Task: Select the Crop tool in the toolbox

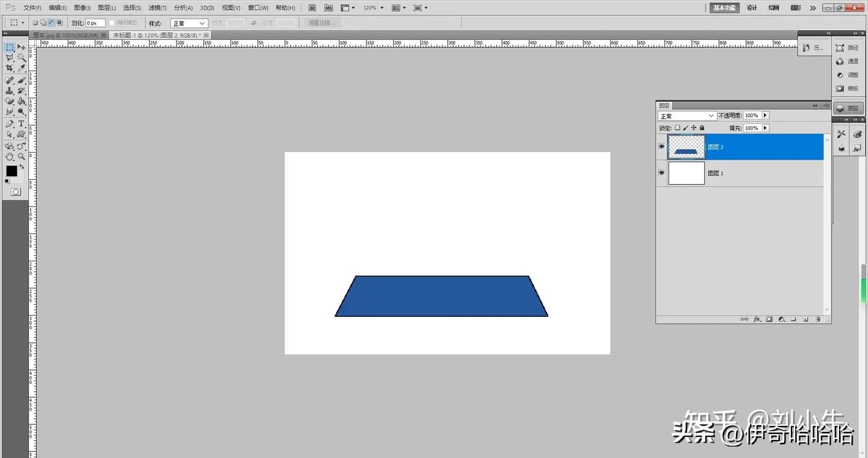Action: point(10,68)
